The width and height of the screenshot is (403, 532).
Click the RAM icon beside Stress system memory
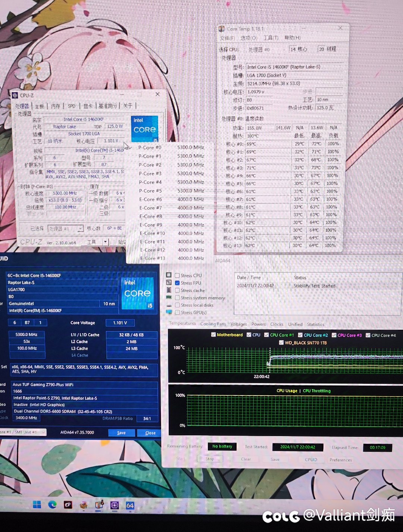pyautogui.click(x=169, y=297)
